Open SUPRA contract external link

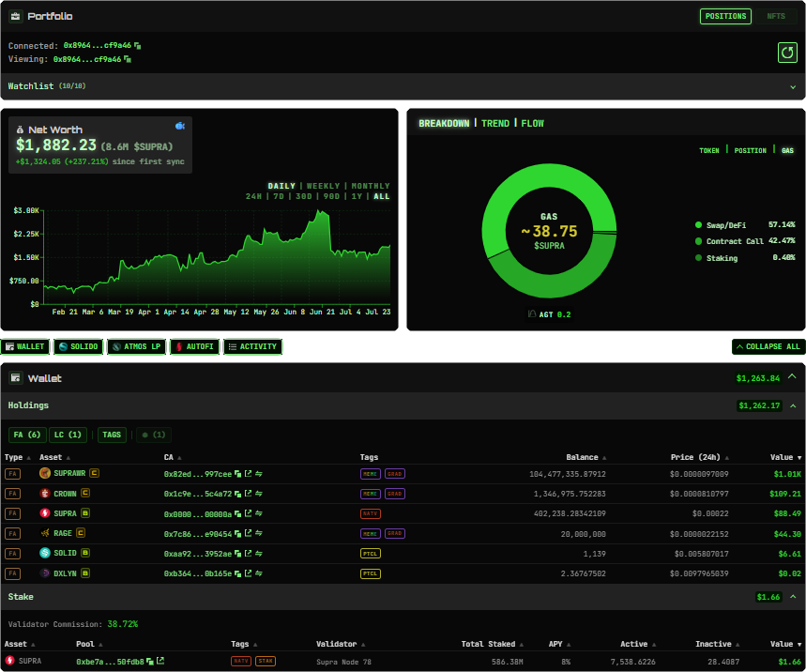pos(249,513)
